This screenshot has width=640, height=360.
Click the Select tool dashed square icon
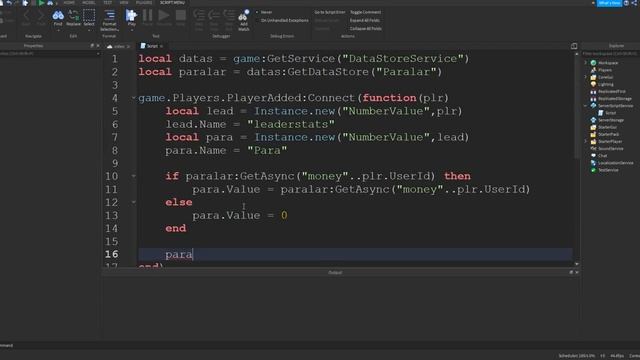(x=89, y=16)
